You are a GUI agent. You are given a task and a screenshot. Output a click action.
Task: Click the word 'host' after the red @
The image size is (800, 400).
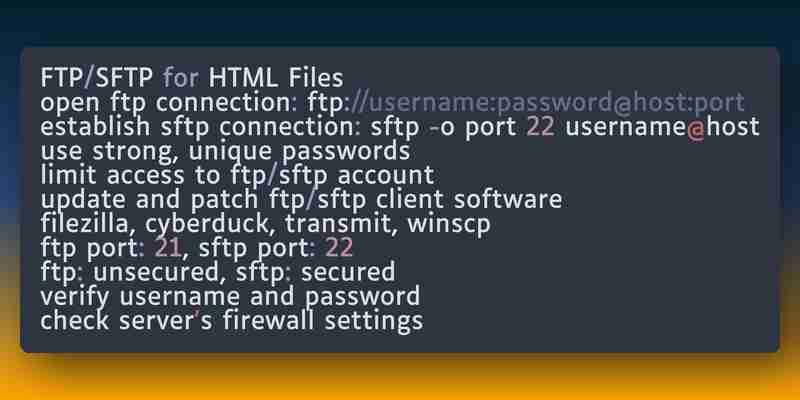tap(733, 128)
